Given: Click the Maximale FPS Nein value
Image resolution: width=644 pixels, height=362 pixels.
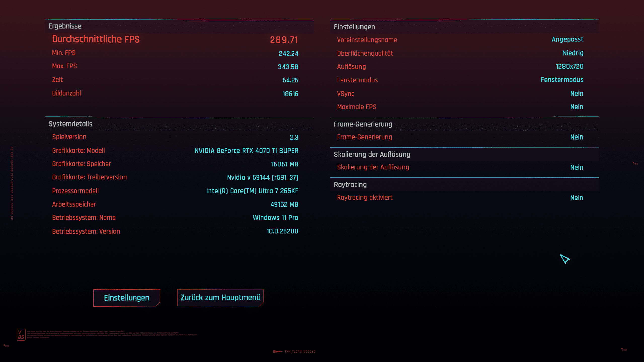Looking at the screenshot, I should (577, 107).
